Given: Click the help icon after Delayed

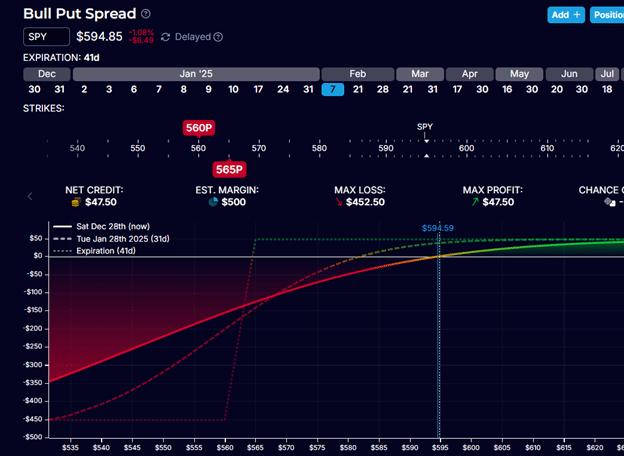Looking at the screenshot, I should click(x=218, y=37).
